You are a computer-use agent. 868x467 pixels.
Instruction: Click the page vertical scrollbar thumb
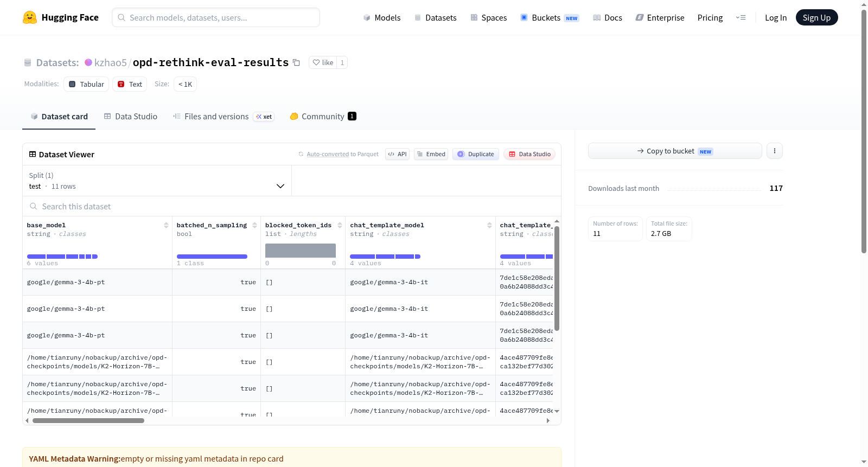click(x=864, y=131)
